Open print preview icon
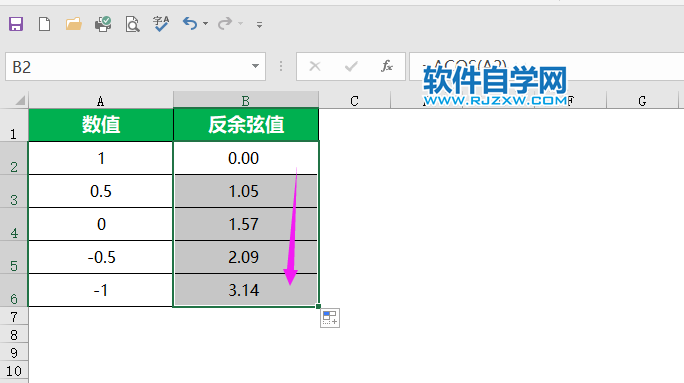This screenshot has height=383, width=684. (132, 24)
